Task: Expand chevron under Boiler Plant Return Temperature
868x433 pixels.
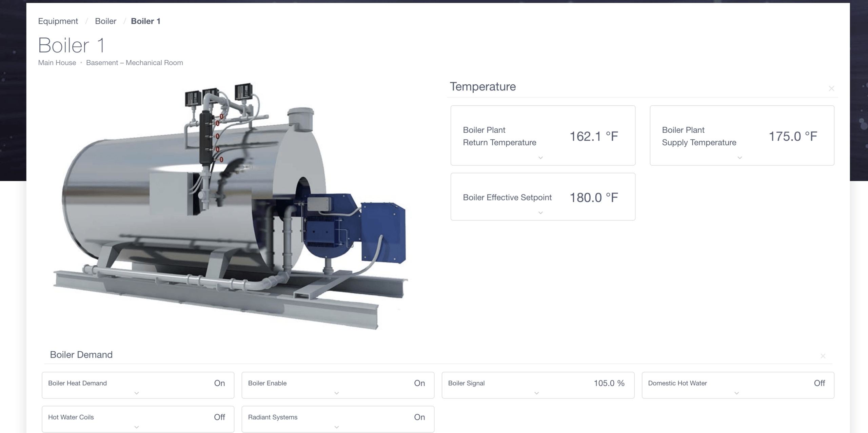Action: 540,158
